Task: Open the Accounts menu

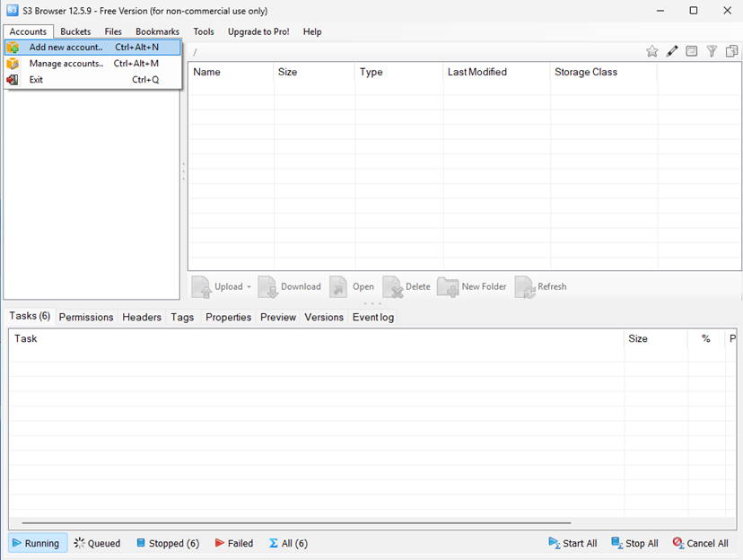Action: point(28,31)
